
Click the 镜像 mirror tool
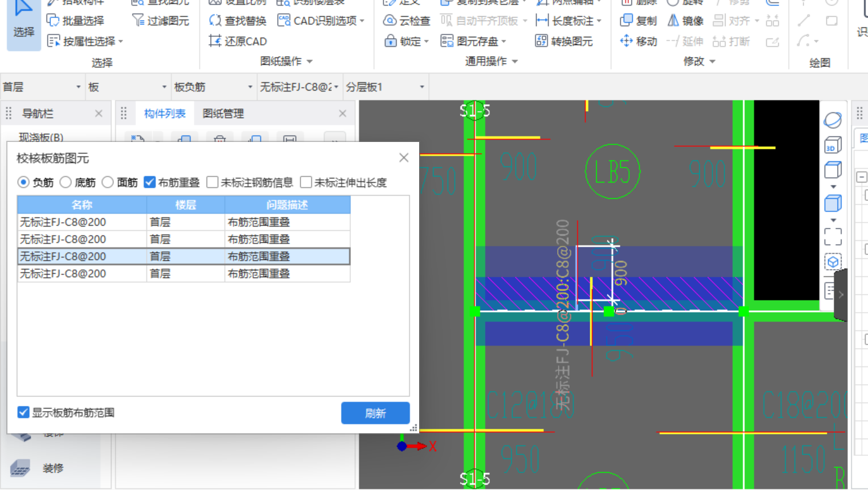click(685, 21)
